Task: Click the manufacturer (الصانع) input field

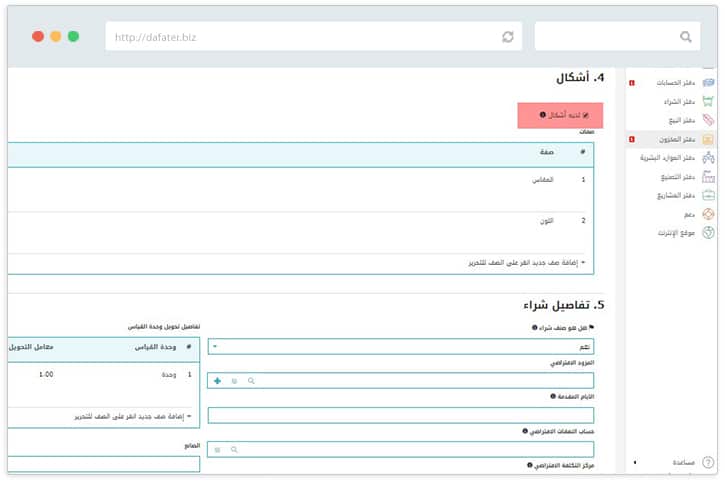Action: click(100, 464)
